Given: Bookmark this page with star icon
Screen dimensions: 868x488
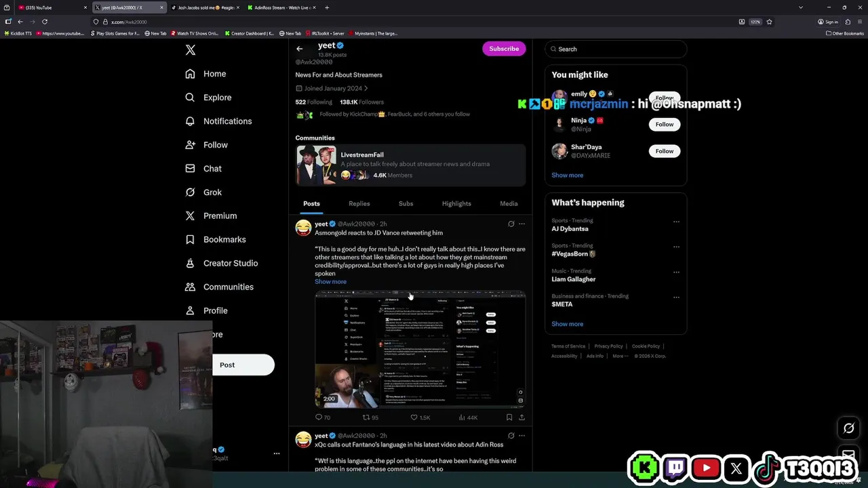Looking at the screenshot, I should pyautogui.click(x=769, y=22).
